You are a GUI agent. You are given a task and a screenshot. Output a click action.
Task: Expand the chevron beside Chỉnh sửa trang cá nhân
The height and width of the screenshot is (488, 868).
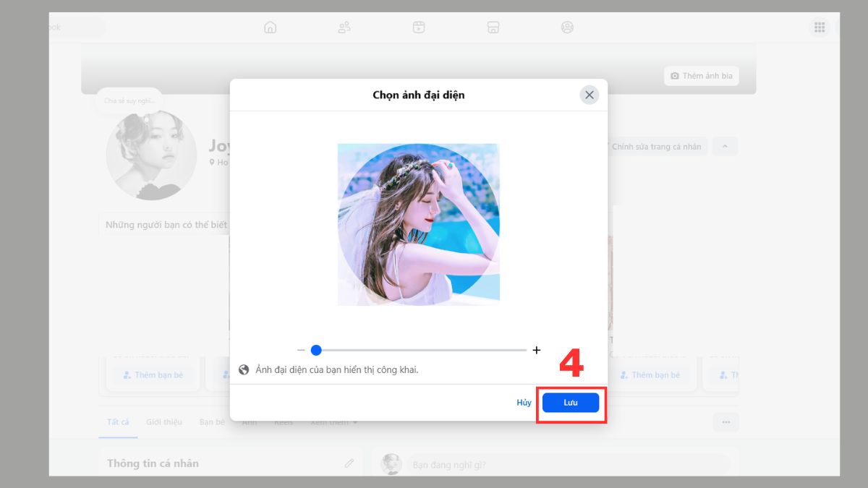click(x=725, y=146)
